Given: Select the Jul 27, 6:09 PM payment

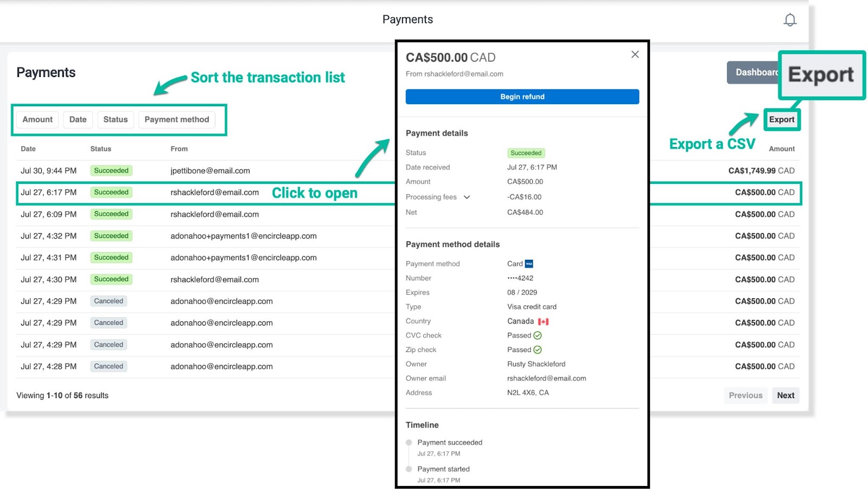Looking at the screenshot, I should point(48,214).
